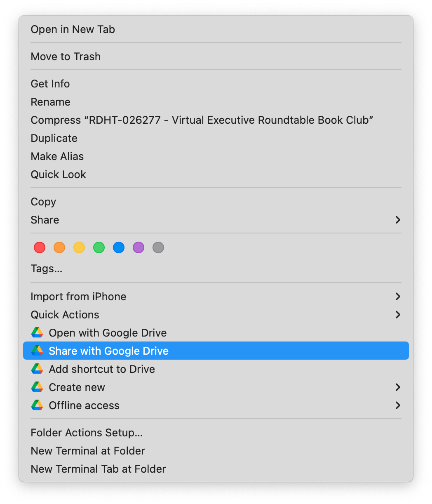The image size is (432, 504).
Task: Open Folder Actions Setup…
Action: (87, 433)
